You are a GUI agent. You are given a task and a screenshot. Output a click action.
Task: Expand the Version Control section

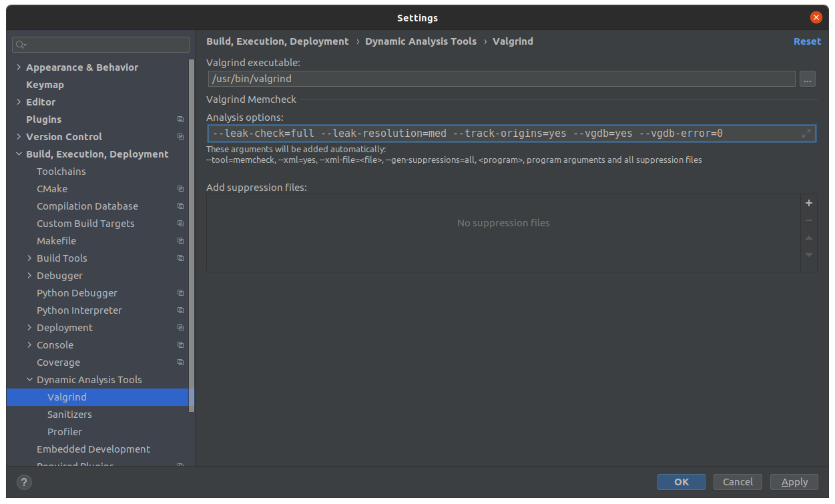pos(19,137)
